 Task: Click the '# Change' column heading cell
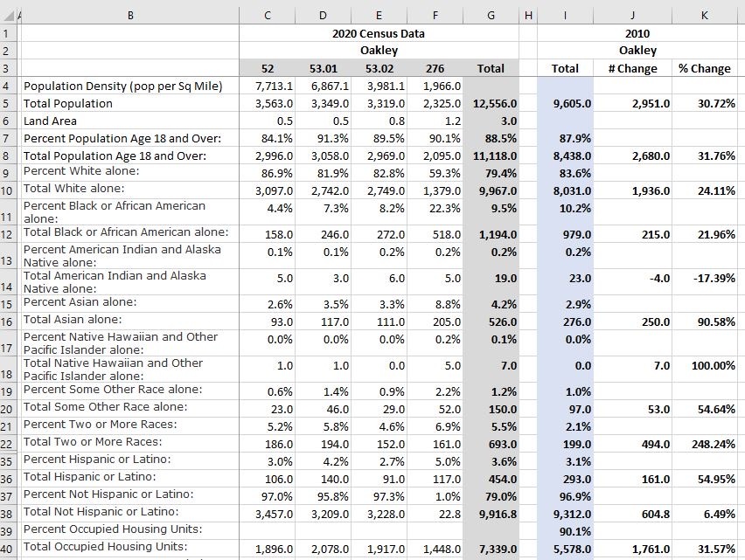click(x=633, y=68)
